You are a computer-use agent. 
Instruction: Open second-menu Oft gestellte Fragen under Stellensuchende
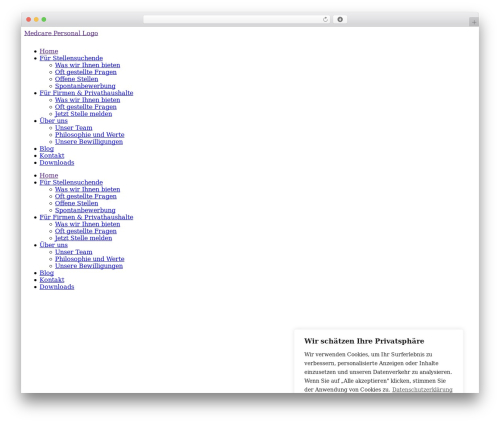pos(86,196)
